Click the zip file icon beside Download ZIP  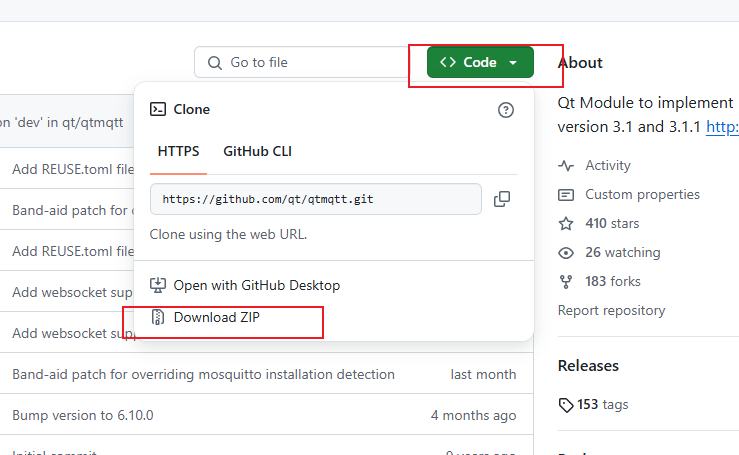pyautogui.click(x=158, y=317)
